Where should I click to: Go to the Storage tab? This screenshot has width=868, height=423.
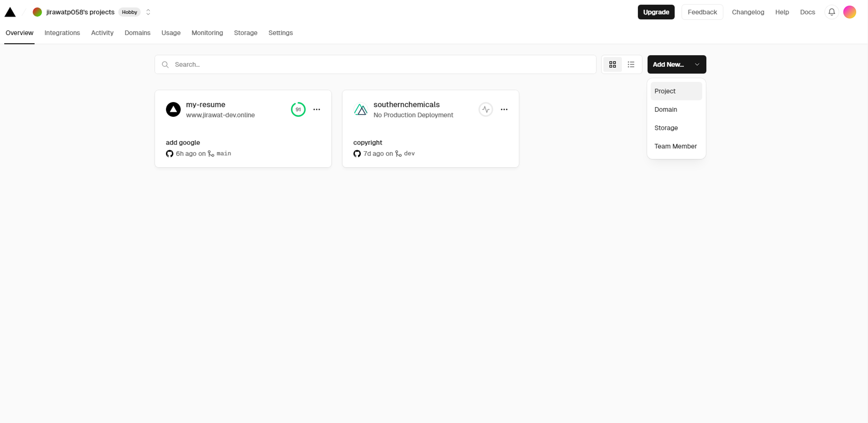click(245, 33)
